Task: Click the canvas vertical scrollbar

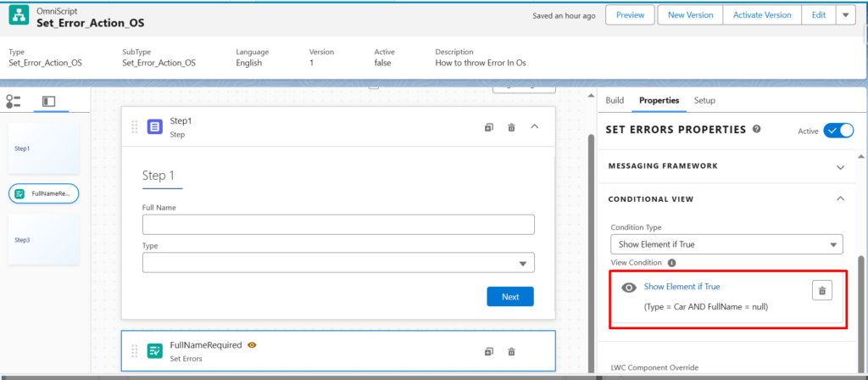Action: click(x=590, y=252)
